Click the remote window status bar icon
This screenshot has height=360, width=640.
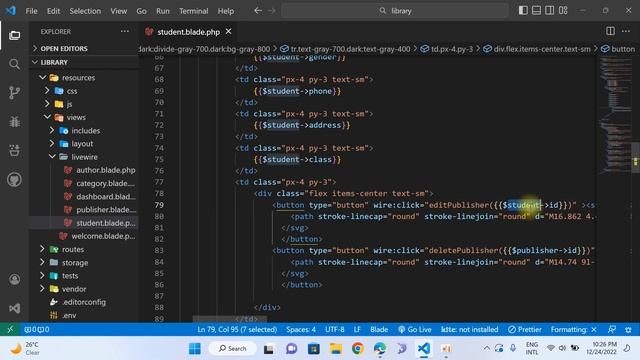point(10,329)
